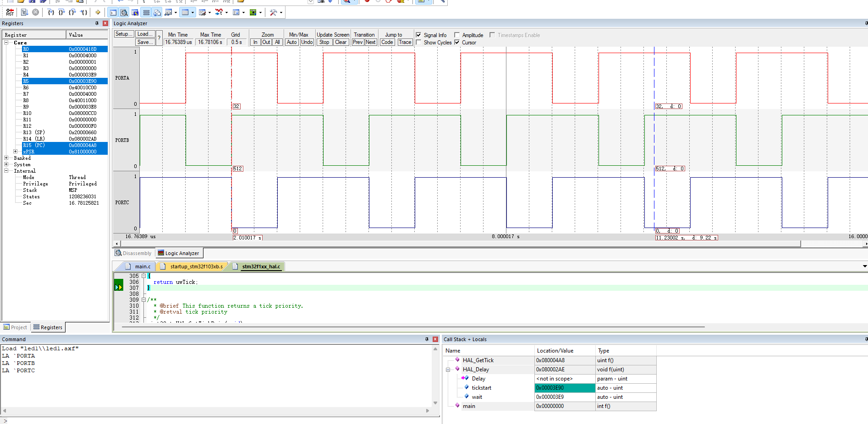The height and width of the screenshot is (424, 868).
Task: Click the Logic Analyzer horizontal scrollbar
Action: tap(458, 244)
